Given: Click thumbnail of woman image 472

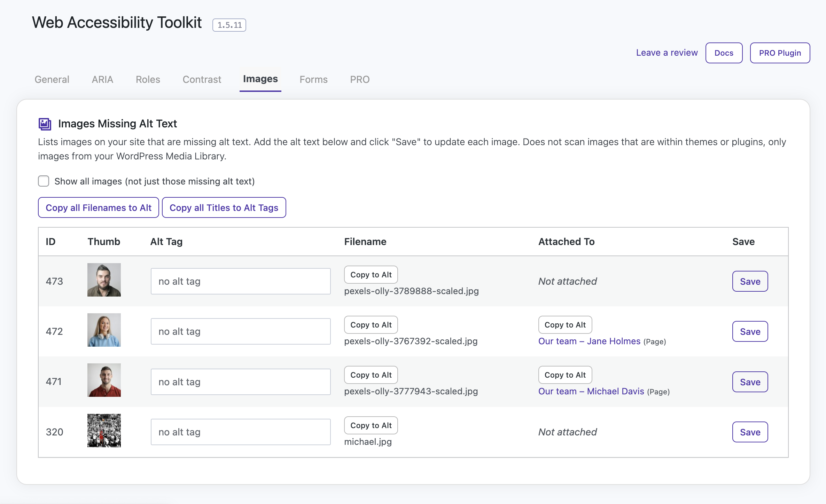Looking at the screenshot, I should 104,330.
